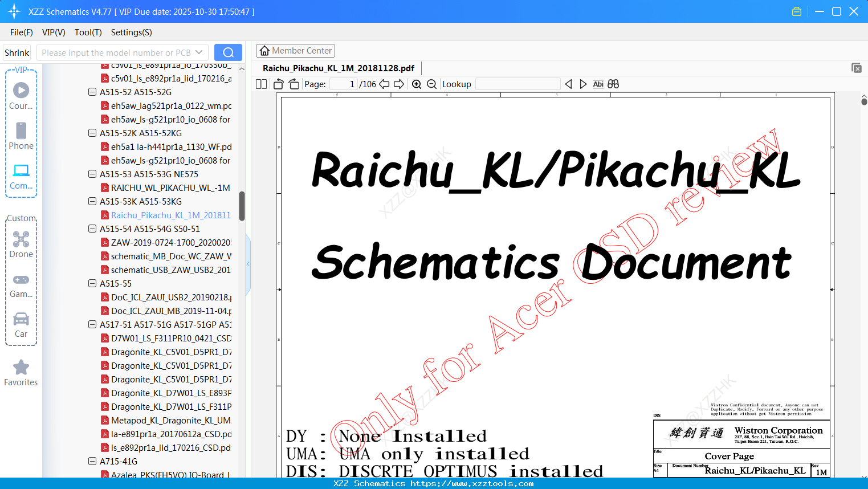
Task: Open the File(F) menu
Action: tap(22, 32)
